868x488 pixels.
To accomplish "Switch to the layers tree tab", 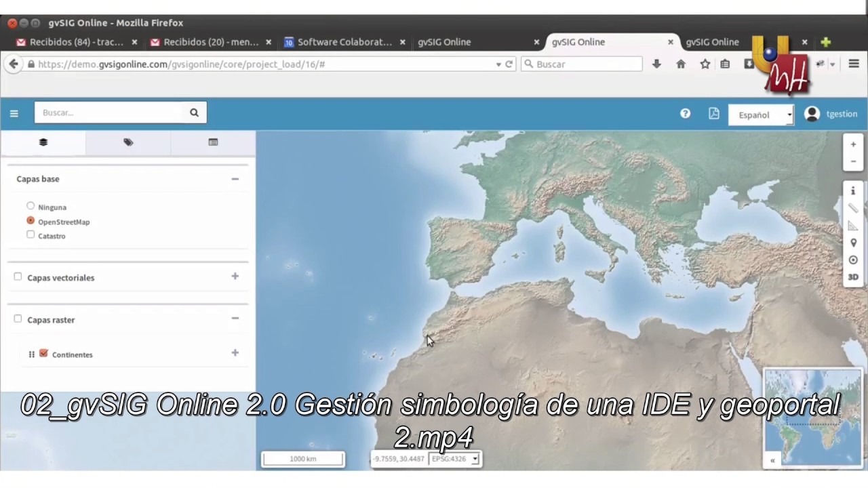I will [43, 142].
